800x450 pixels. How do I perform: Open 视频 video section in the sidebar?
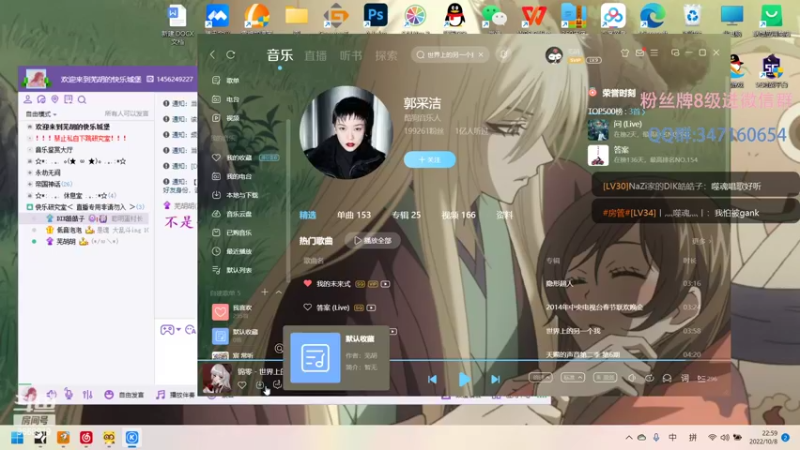click(x=226, y=118)
